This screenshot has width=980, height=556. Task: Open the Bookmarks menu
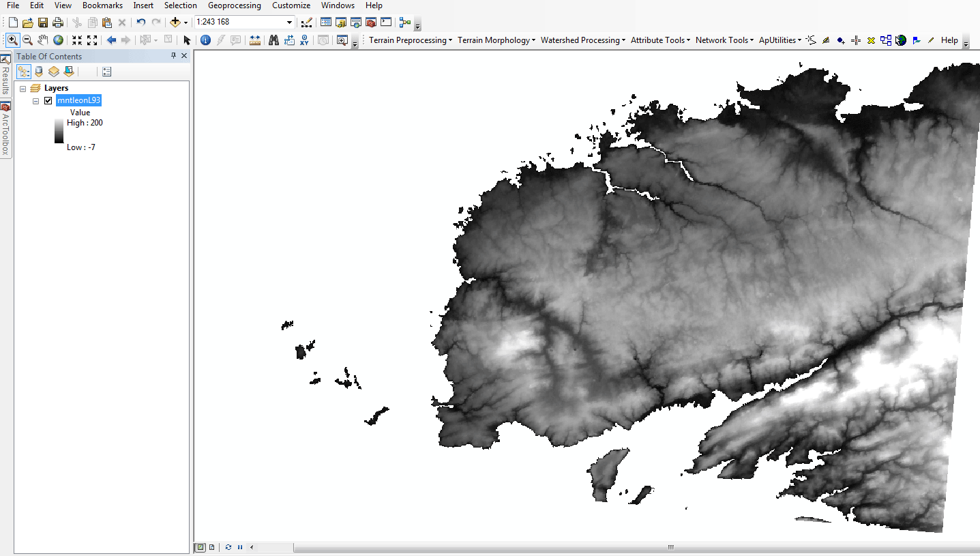click(x=102, y=5)
